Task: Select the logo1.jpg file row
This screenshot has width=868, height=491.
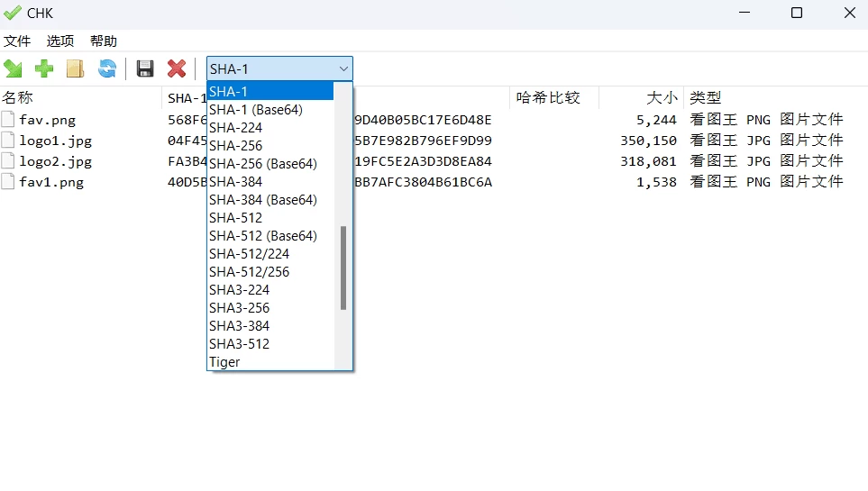Action: tap(55, 141)
